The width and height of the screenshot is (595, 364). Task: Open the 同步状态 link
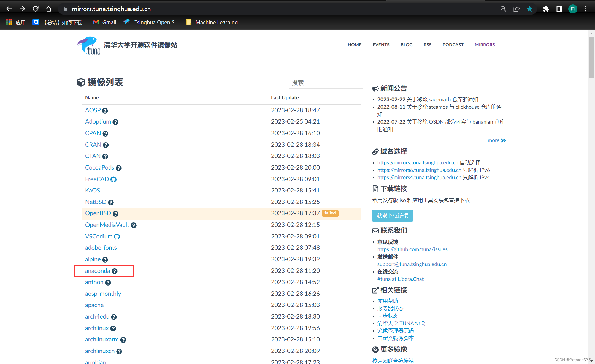[x=388, y=316]
